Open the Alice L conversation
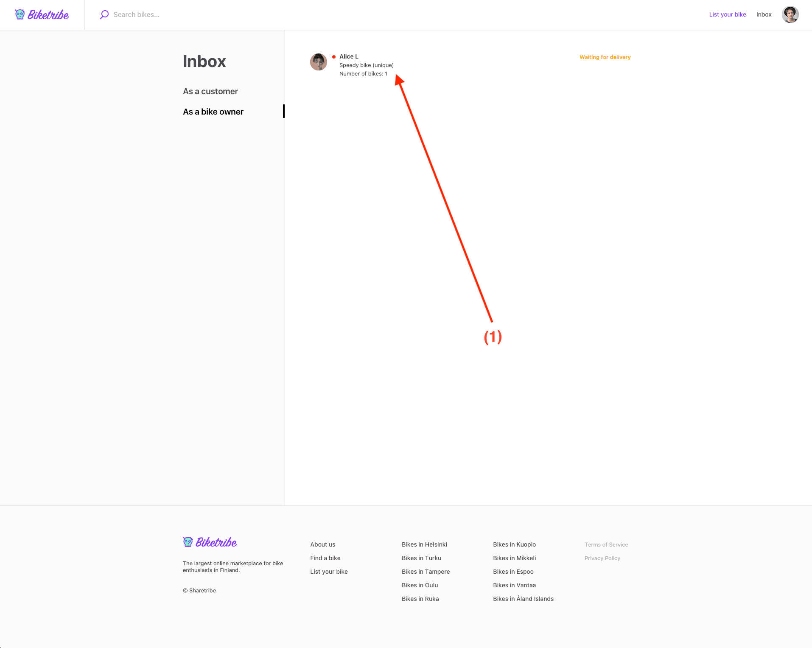The width and height of the screenshot is (812, 648). pyautogui.click(x=366, y=65)
